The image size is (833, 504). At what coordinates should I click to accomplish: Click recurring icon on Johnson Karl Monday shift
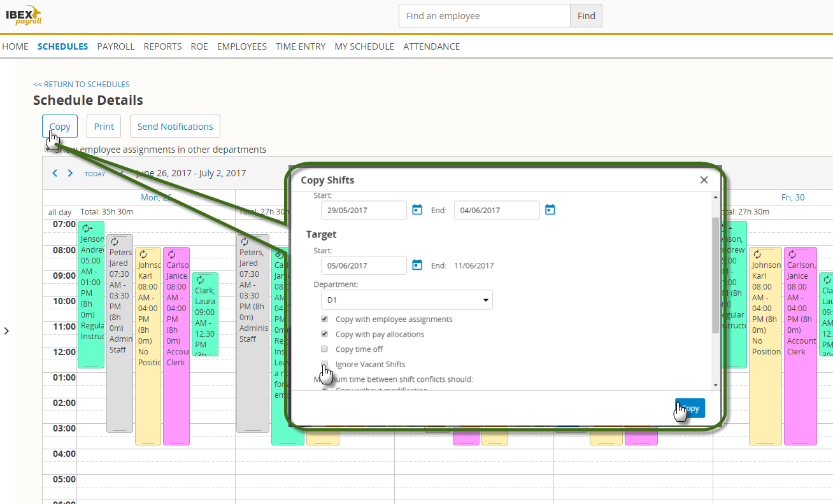(143, 255)
